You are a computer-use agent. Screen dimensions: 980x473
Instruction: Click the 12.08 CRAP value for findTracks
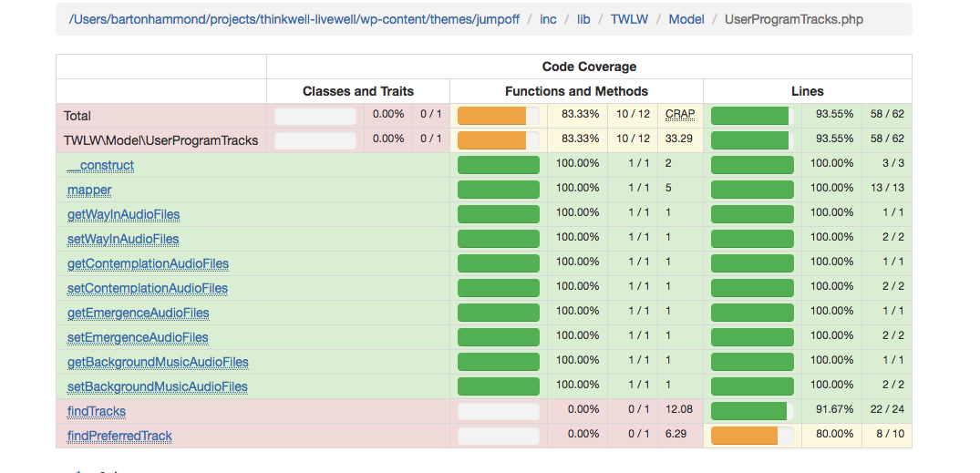679,409
